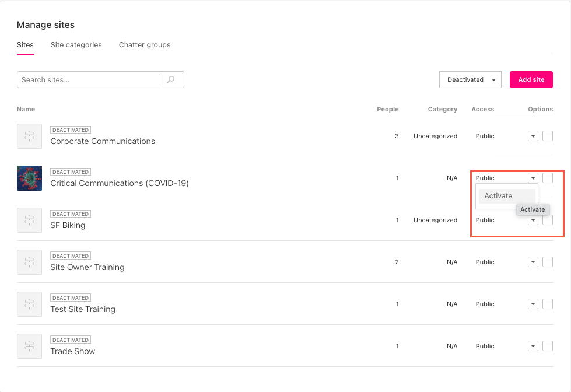The height and width of the screenshot is (392, 571).
Task: Click SF Biking signpost icon
Action: [29, 220]
